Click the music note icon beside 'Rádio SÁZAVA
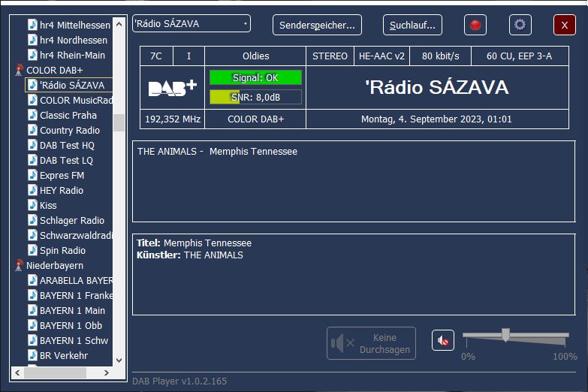Screen dimensions: 588x392 pos(32,85)
